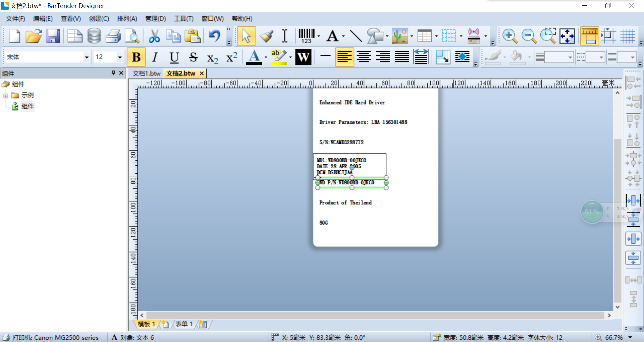This screenshot has height=342, width=644.
Task: Click the Product of Thailand text object
Action: (345, 203)
